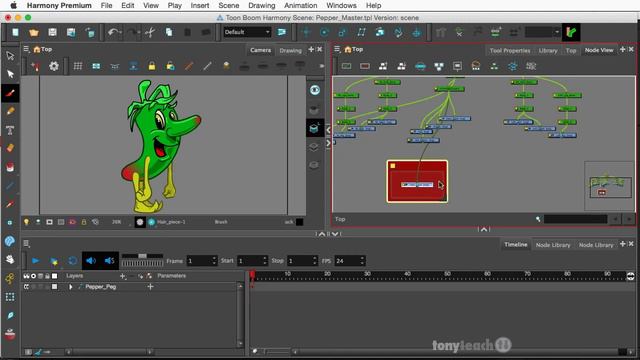Click the plus on the Pepper_Peg row

(x=150, y=287)
